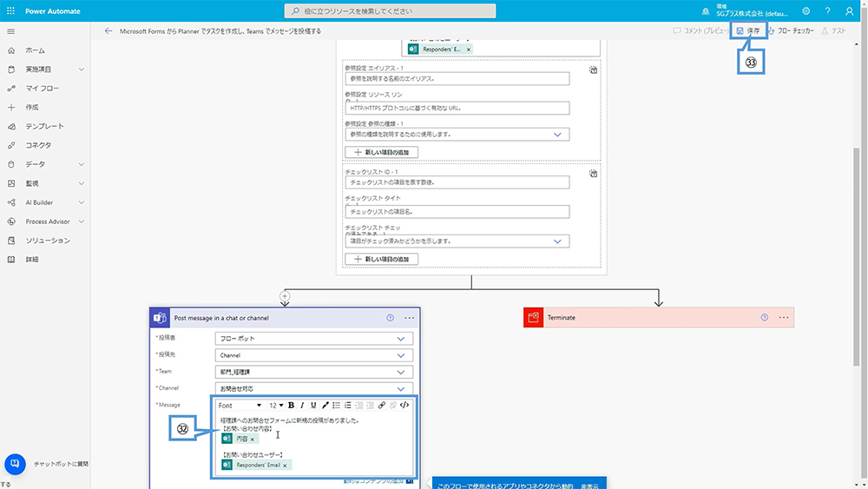Click the 参照設定 エイリアス input field
The image size is (868, 489).
click(x=457, y=79)
